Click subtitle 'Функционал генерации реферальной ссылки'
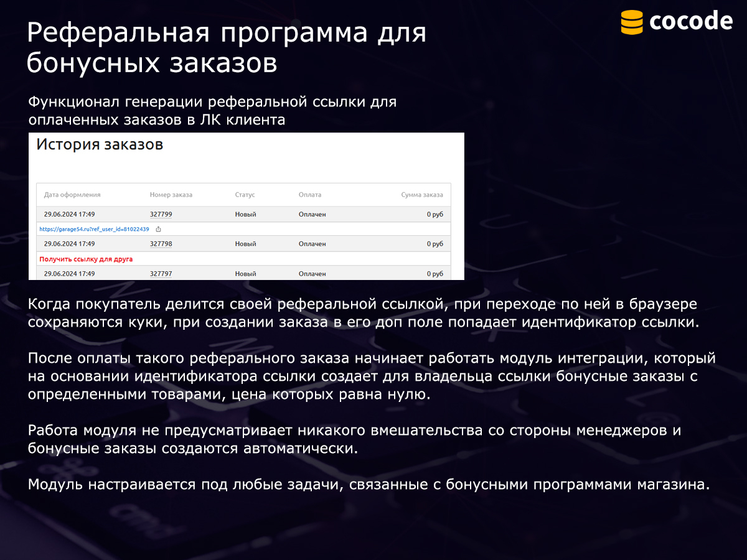 tap(212, 111)
